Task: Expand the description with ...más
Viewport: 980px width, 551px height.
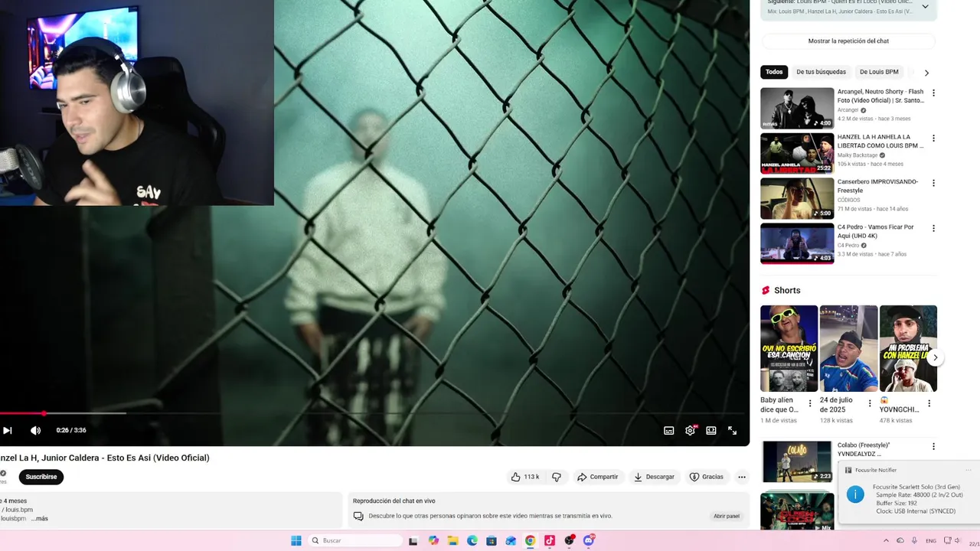Action: pos(40,518)
